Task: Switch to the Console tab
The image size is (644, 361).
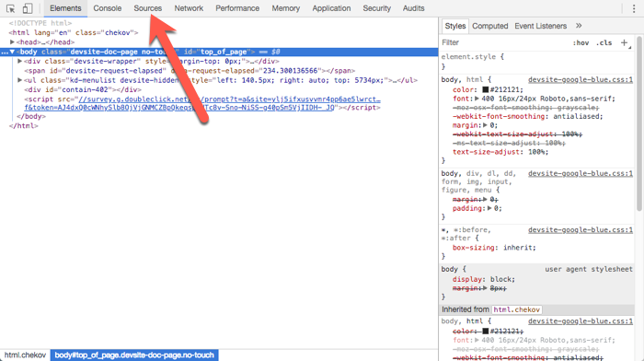Action: pyautogui.click(x=108, y=8)
